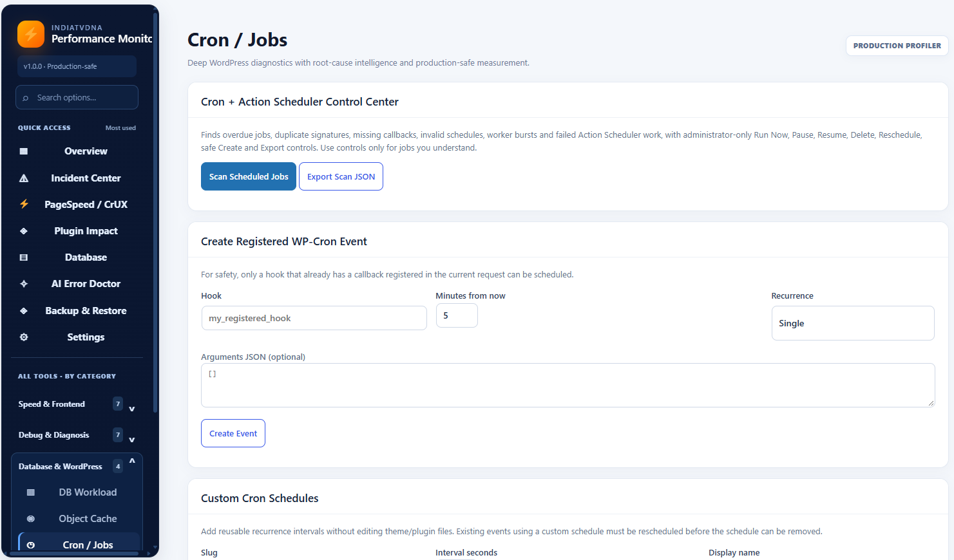Collapse the Database & WordPress category

77,467
